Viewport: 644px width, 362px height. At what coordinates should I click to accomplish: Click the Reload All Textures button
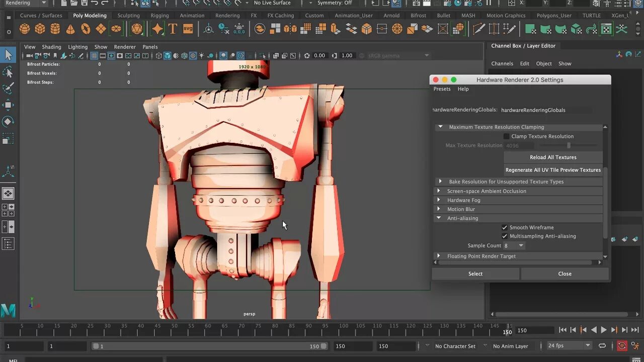[553, 157]
